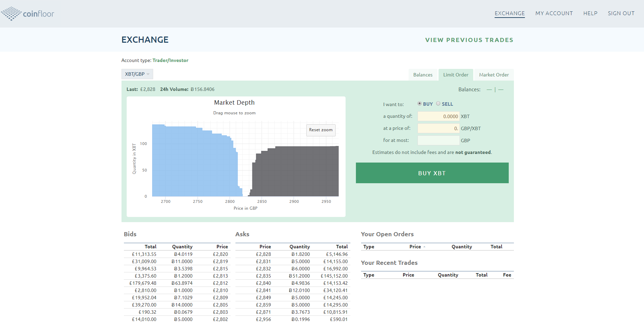
Task: Click ask quantity ฿51.2000
Action: coord(299,276)
